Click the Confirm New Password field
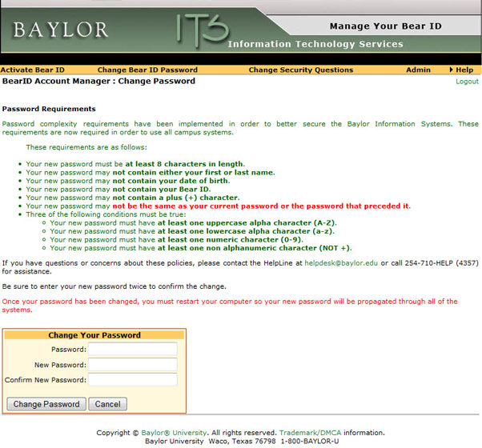 point(133,379)
